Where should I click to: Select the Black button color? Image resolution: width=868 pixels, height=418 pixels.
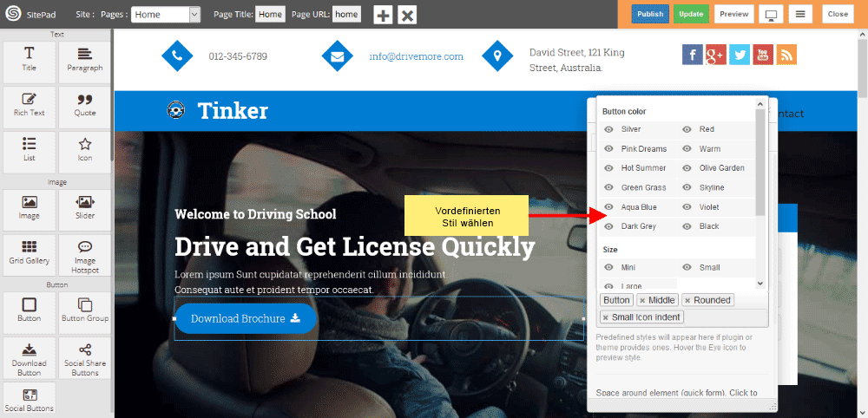point(709,226)
